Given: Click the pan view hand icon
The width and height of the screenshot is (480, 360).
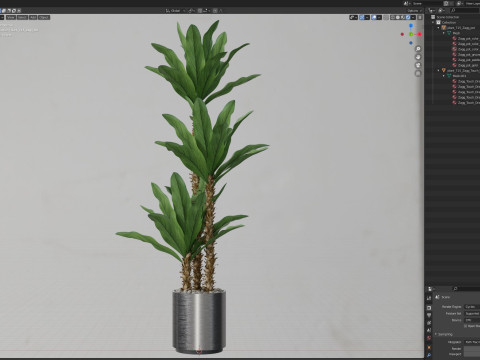Looking at the screenshot, I should click(x=418, y=57).
